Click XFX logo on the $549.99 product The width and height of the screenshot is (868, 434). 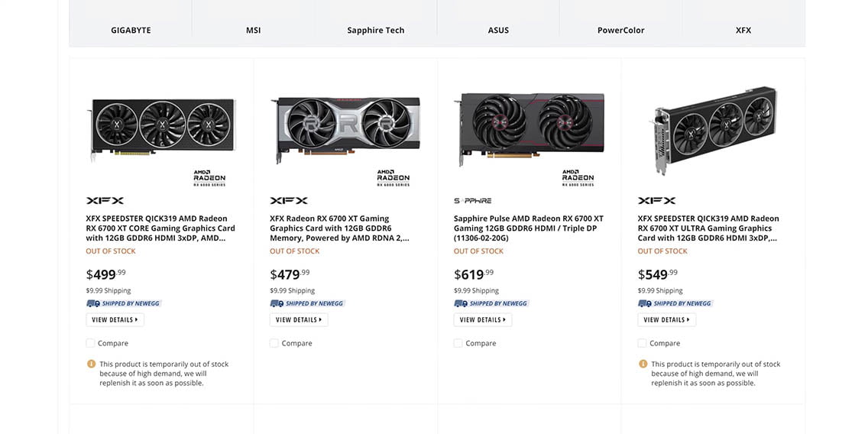[656, 200]
